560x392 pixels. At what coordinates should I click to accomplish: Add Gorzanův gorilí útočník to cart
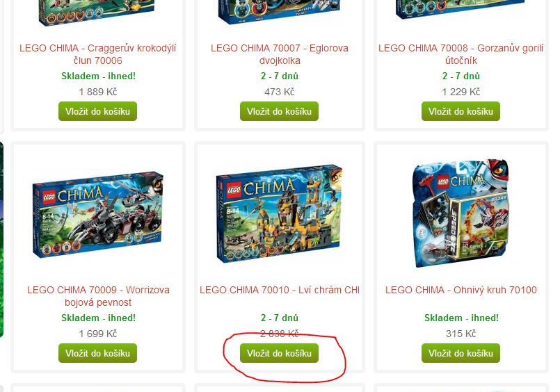point(461,111)
